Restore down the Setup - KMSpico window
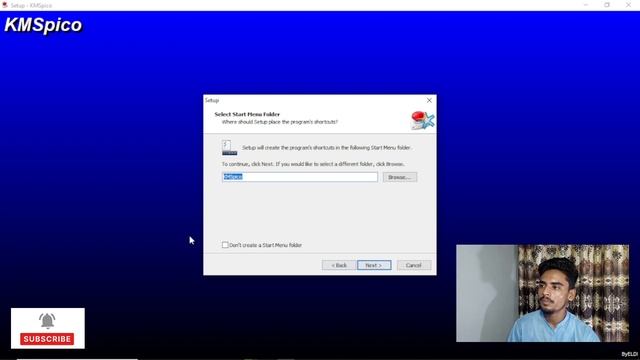Viewport: 640px width, 360px height. [x=607, y=5]
